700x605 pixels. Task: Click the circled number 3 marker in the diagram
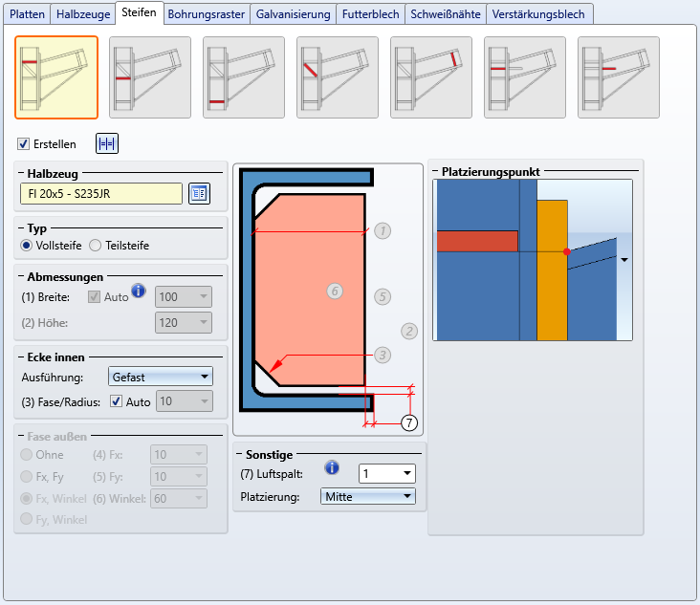coord(383,356)
